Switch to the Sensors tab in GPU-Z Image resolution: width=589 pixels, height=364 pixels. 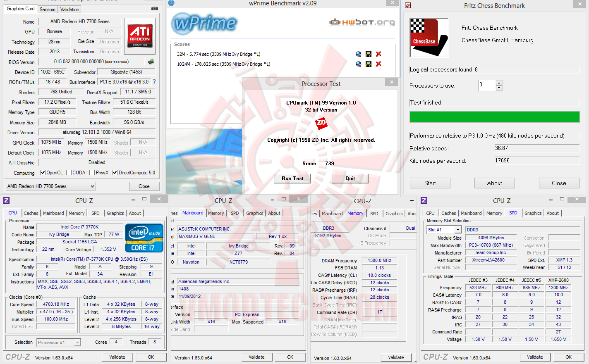click(x=47, y=9)
